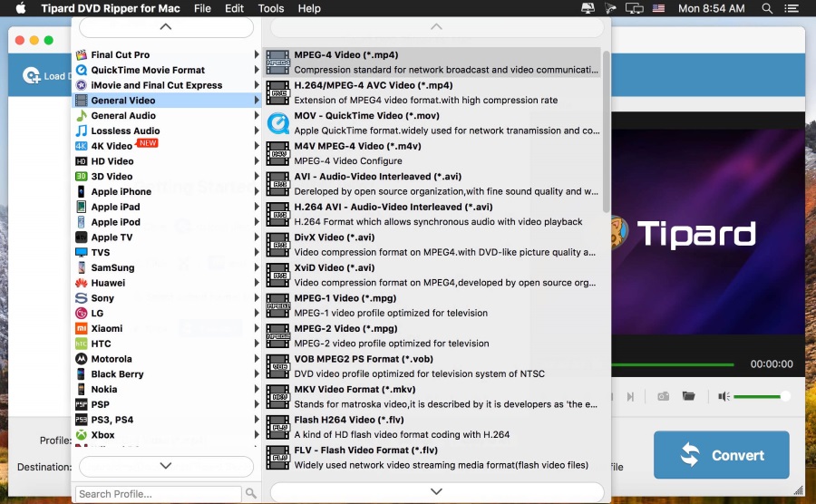816x504 pixels.
Task: Click the HD Video category icon
Action: [x=82, y=161]
